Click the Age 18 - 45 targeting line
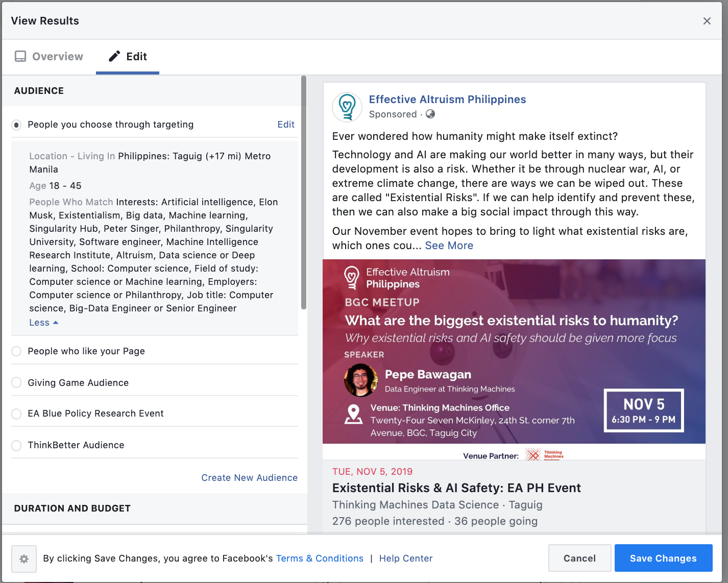Screen dimensions: 728x583 (55, 186)
